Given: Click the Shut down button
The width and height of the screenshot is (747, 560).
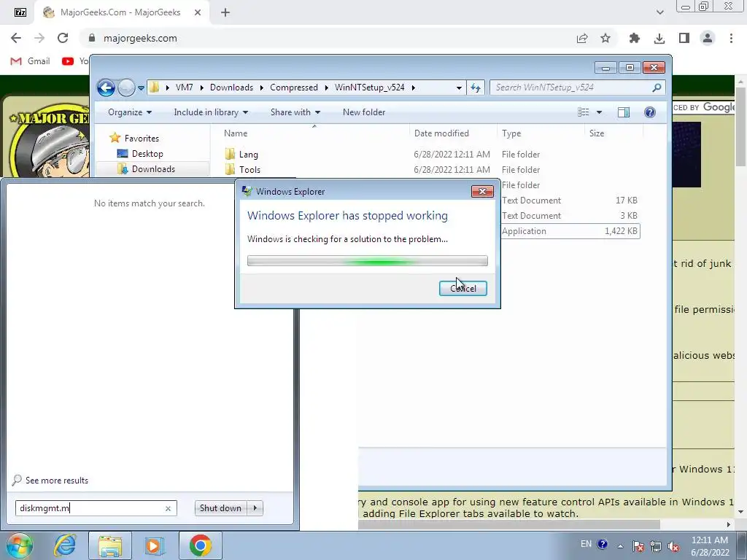Looking at the screenshot, I should pos(220,508).
